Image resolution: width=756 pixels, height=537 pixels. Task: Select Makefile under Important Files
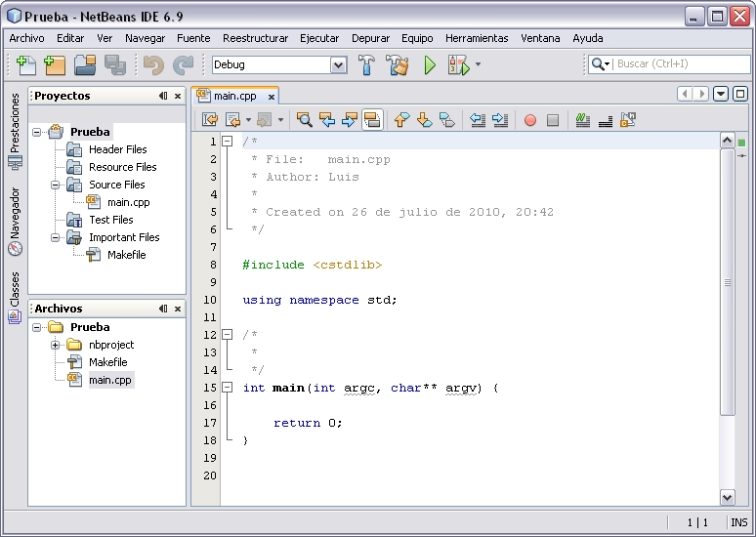[x=126, y=255]
